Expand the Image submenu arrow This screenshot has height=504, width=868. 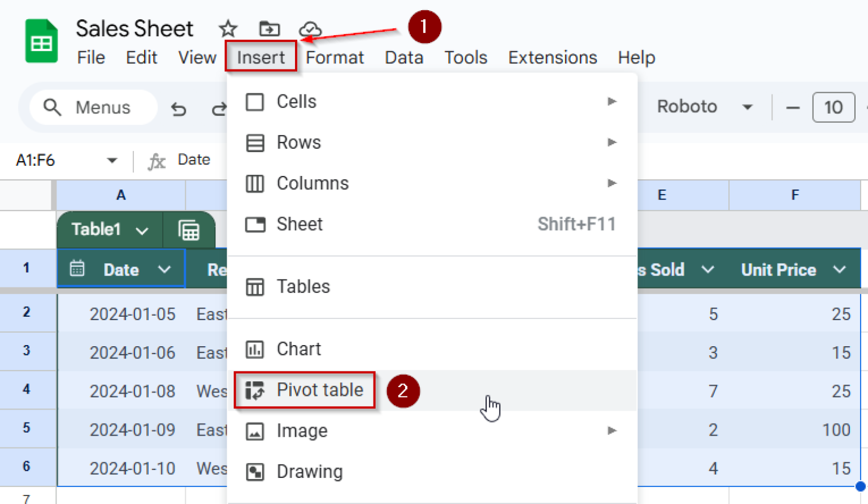[x=612, y=430]
